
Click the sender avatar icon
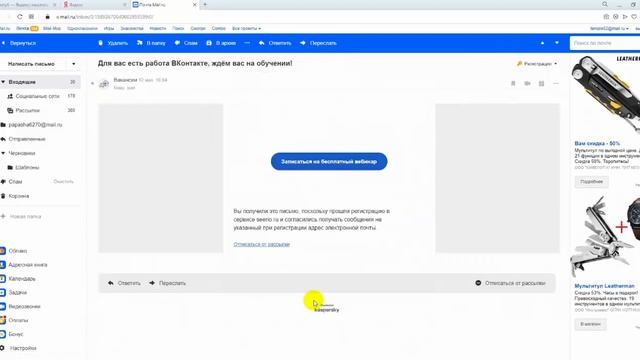(104, 84)
